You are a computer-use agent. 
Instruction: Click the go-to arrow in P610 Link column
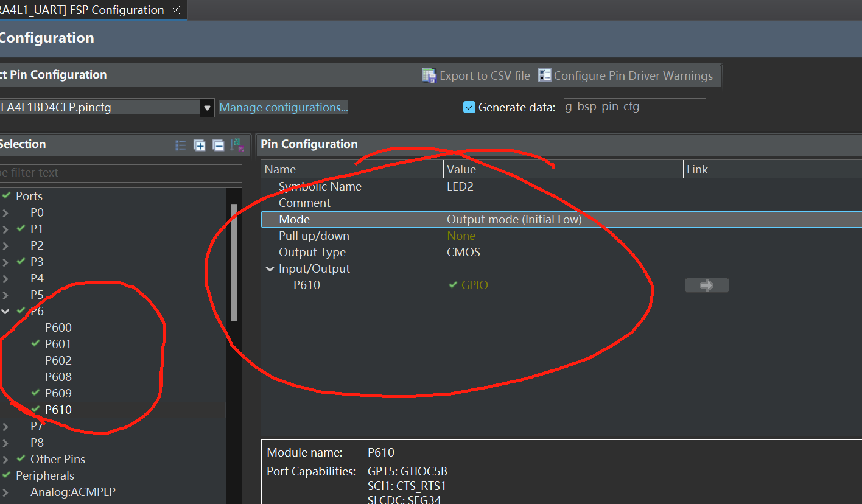click(x=706, y=285)
